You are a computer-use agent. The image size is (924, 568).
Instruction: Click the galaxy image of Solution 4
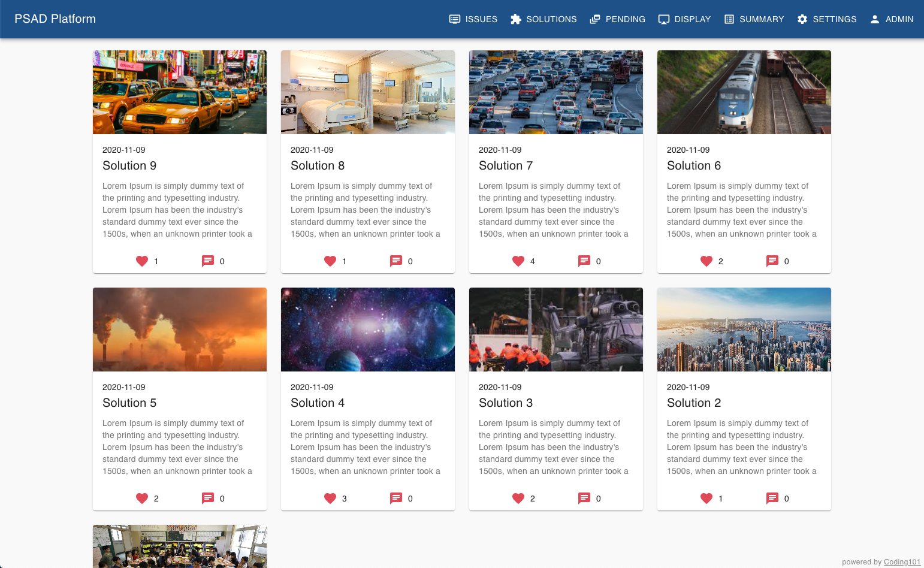click(368, 330)
